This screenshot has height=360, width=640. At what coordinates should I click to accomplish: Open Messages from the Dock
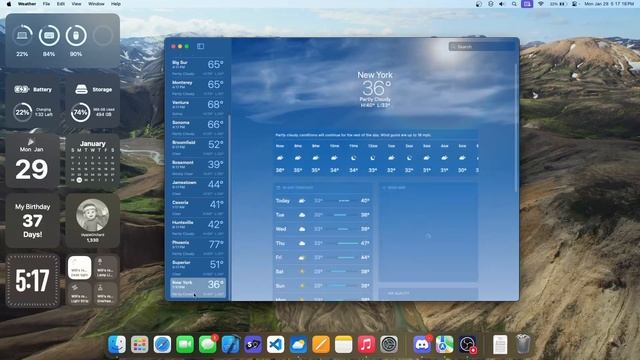[207, 344]
